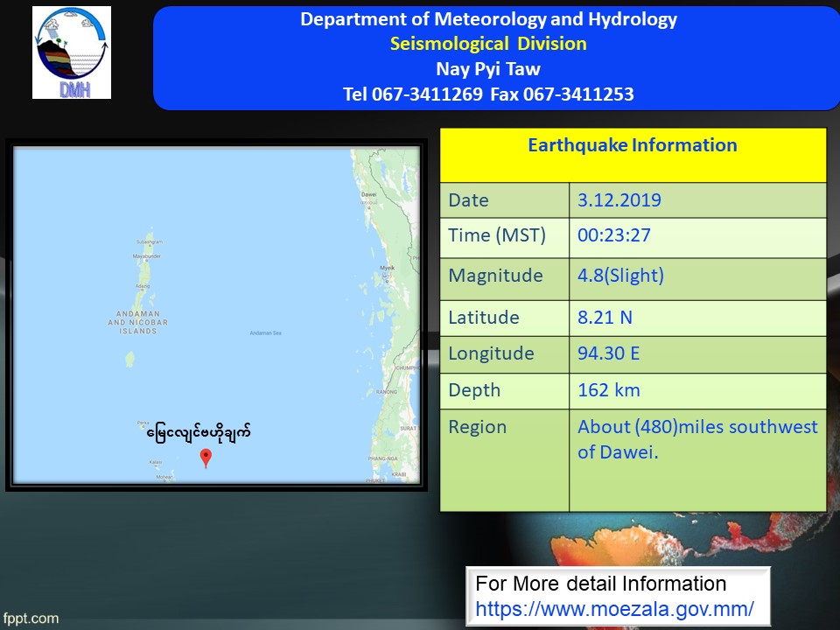
Task: Click the Depth row label
Action: [x=474, y=390]
